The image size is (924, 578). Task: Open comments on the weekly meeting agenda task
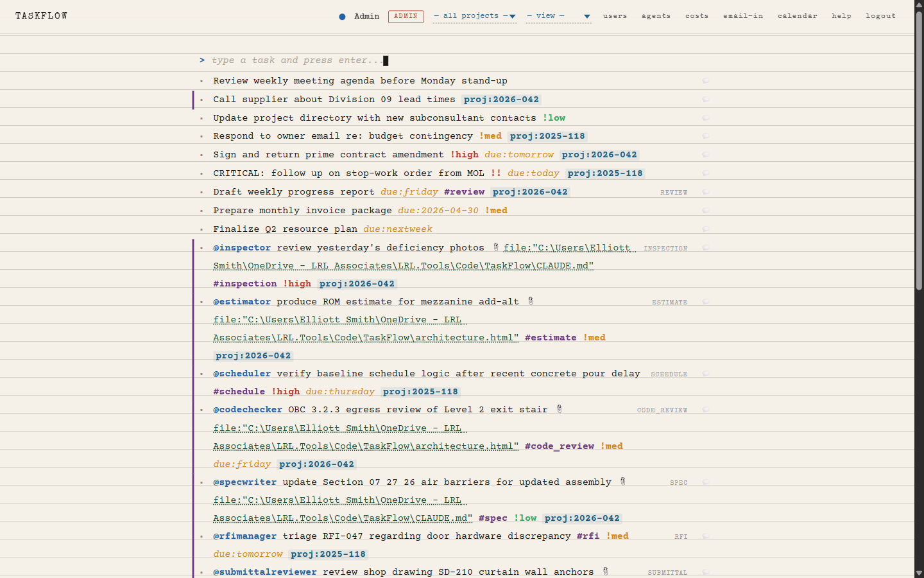706,80
